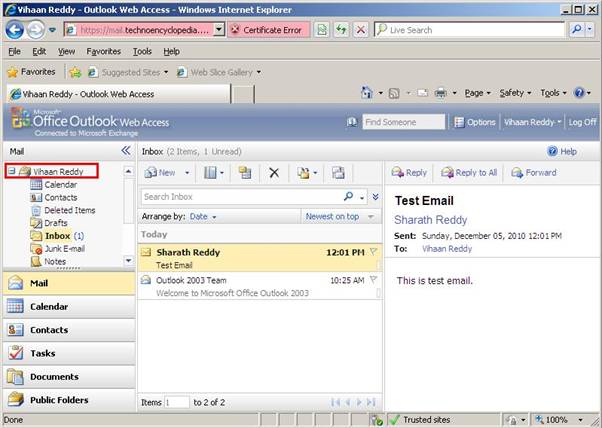Open the Documents navigation button
This screenshot has height=428, width=602.
click(x=69, y=377)
